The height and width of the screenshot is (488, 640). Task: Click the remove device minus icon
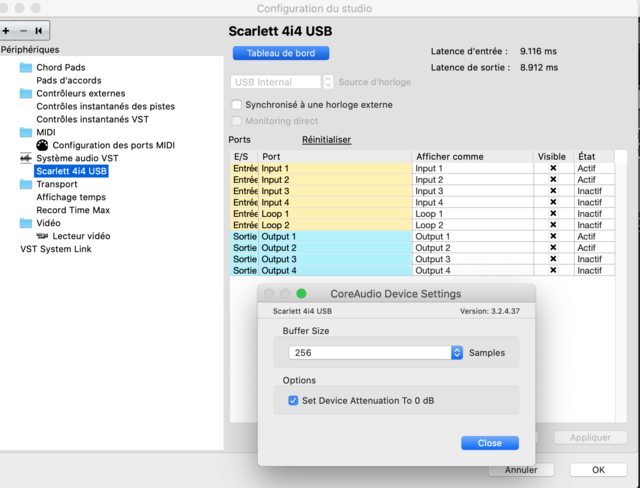point(23,31)
